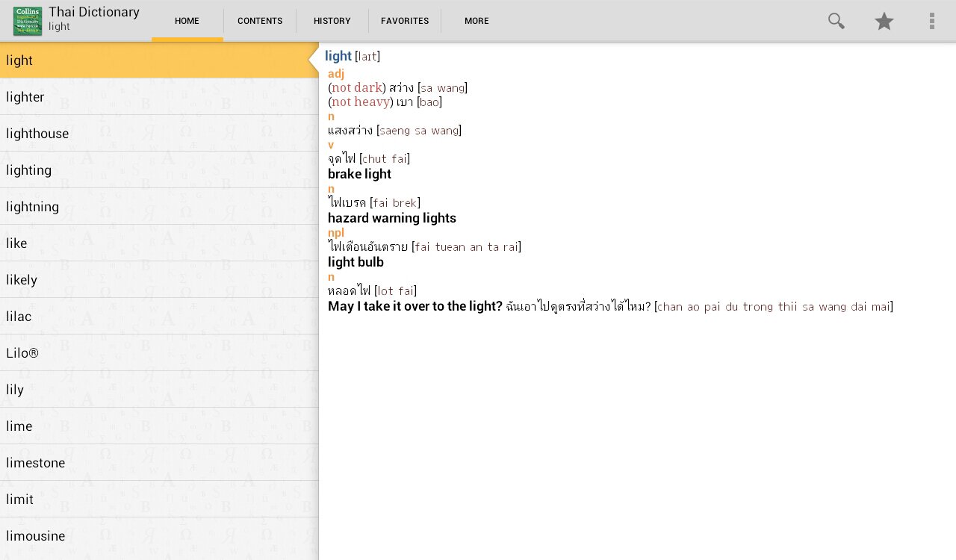Choose 'limestone' from the list
956x560 pixels.
[149, 463]
